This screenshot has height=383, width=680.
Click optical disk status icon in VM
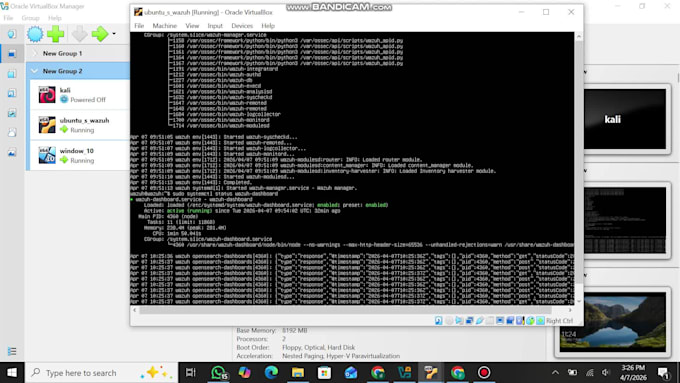[x=449, y=321]
